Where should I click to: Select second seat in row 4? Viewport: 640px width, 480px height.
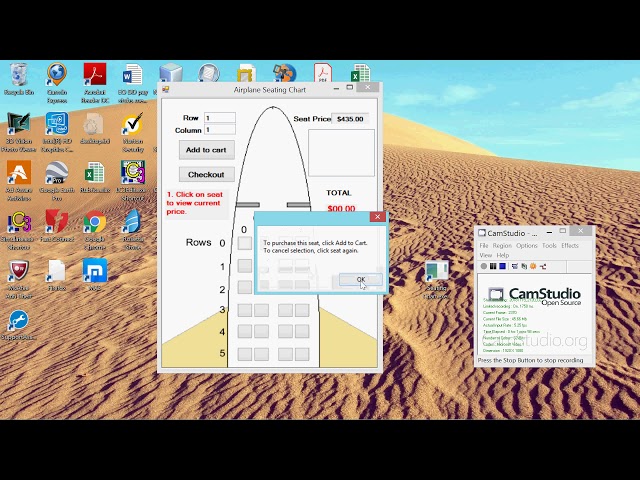(262, 331)
